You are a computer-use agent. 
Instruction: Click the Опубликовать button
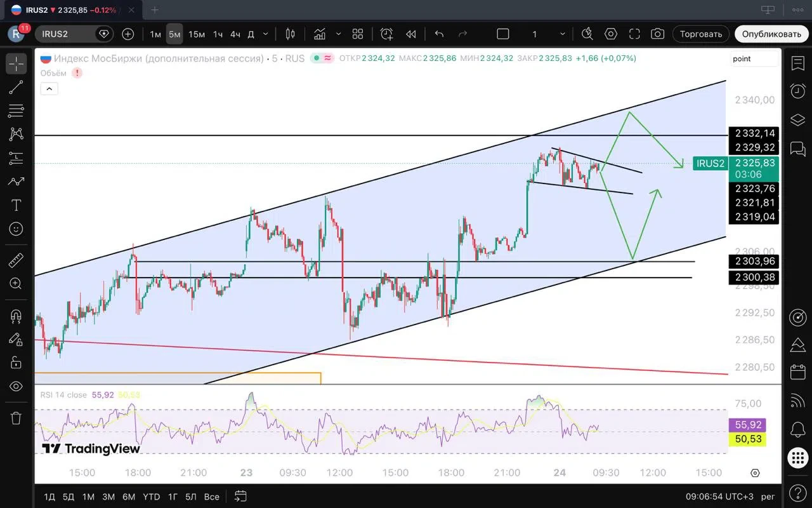click(x=772, y=34)
